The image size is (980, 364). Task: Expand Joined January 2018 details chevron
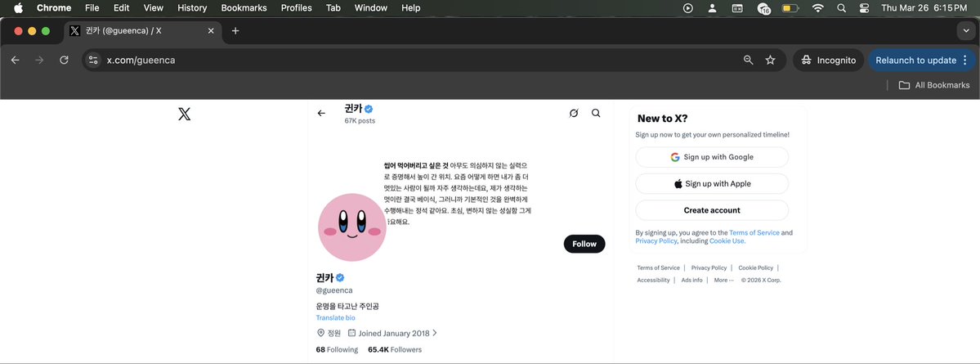(434, 334)
